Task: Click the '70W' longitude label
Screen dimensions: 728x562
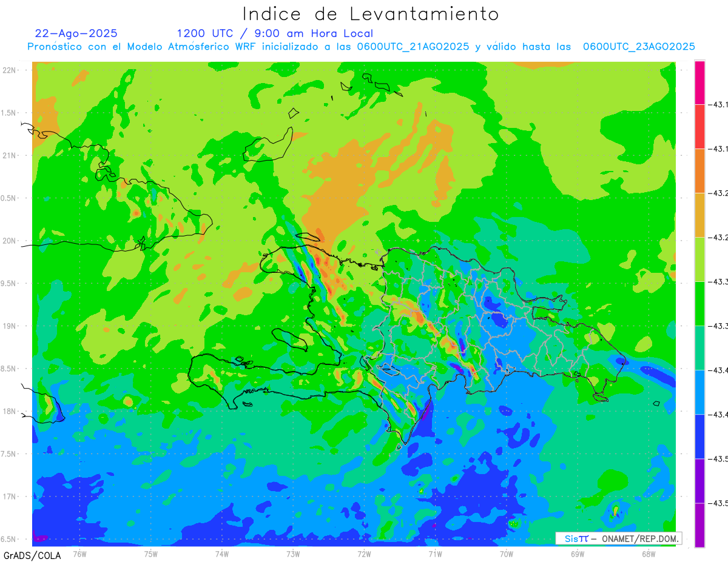Action: [507, 554]
